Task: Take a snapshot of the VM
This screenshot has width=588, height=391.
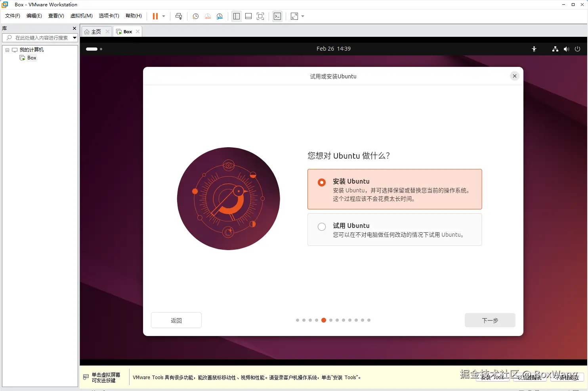Action: click(195, 16)
